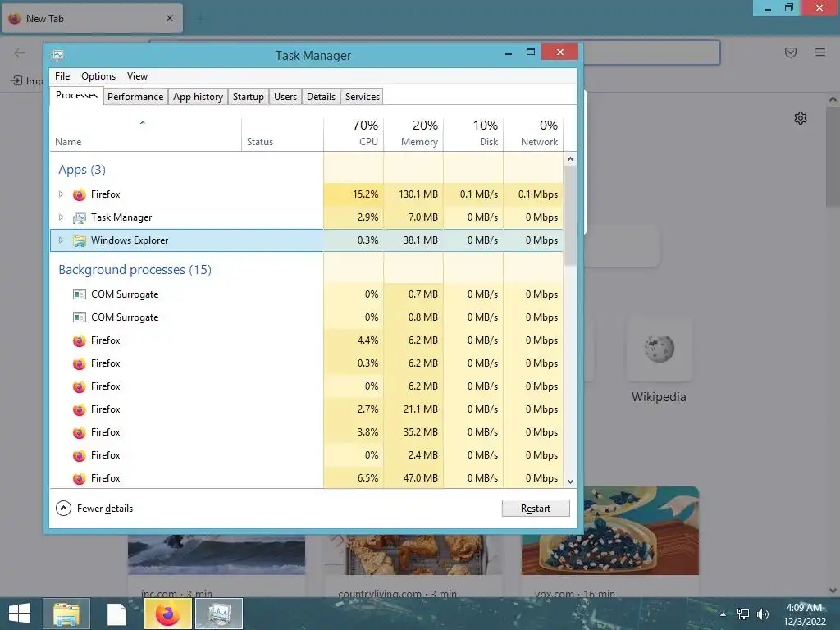
Task: Switch to Firefox via its taskbar icon
Action: coord(167,614)
